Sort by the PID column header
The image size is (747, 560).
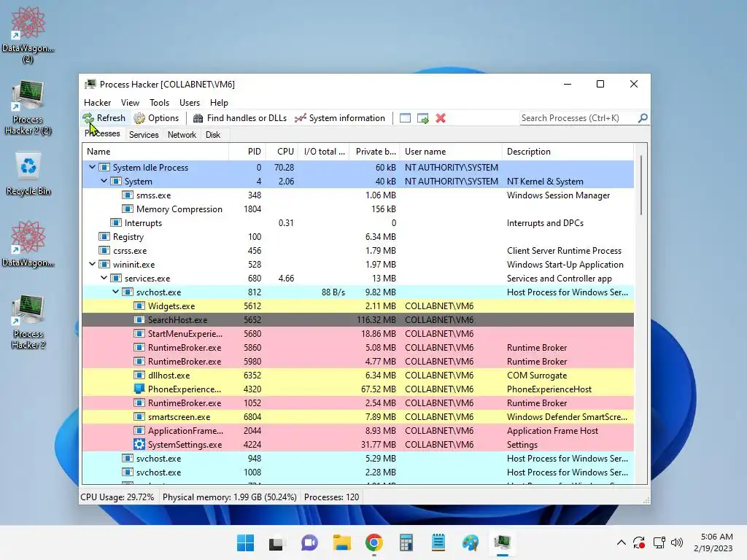(247, 152)
